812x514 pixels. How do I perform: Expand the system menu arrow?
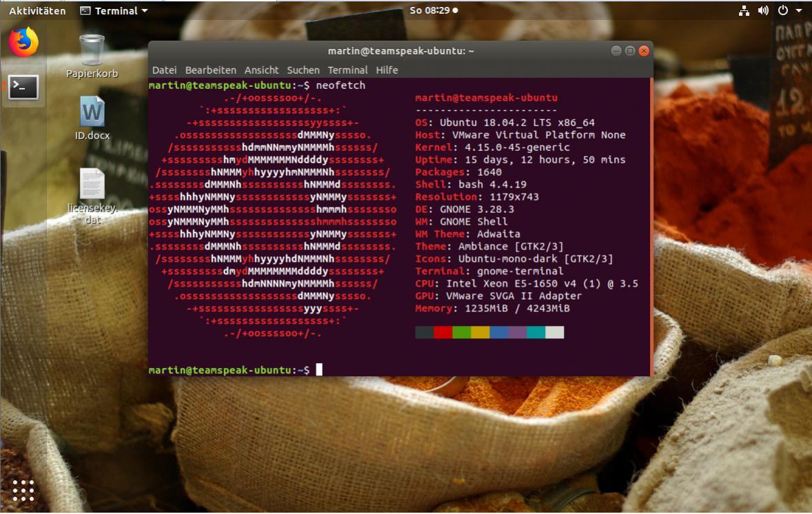click(x=799, y=11)
